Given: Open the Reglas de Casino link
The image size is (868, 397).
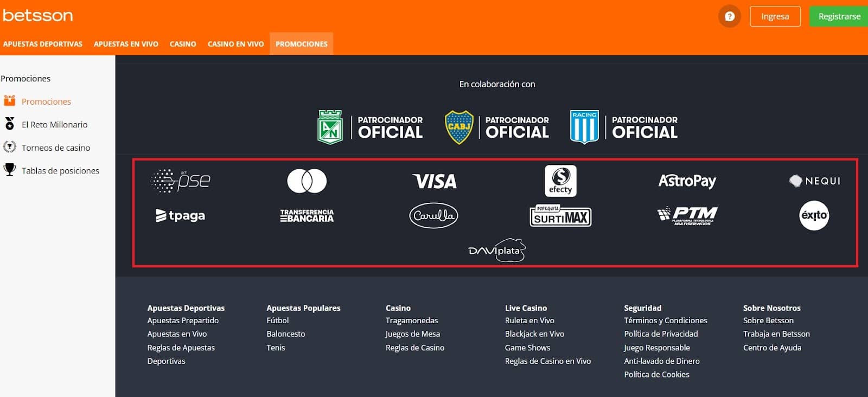Looking at the screenshot, I should tap(415, 348).
